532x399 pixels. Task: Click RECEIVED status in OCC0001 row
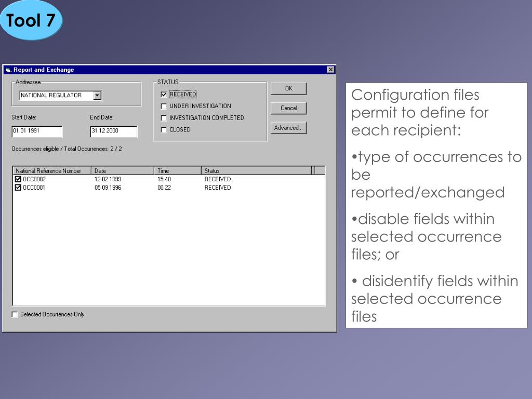[x=218, y=188]
